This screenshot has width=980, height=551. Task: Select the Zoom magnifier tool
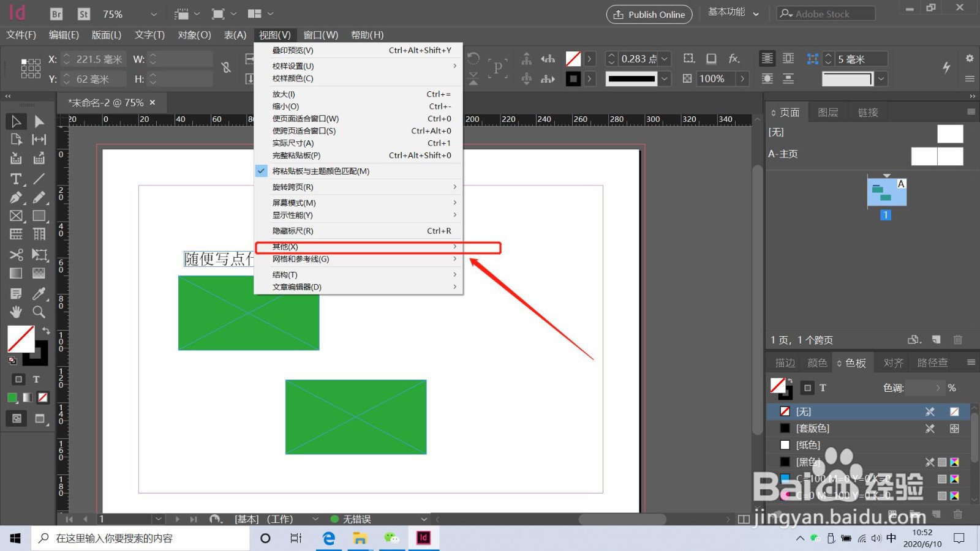click(39, 312)
